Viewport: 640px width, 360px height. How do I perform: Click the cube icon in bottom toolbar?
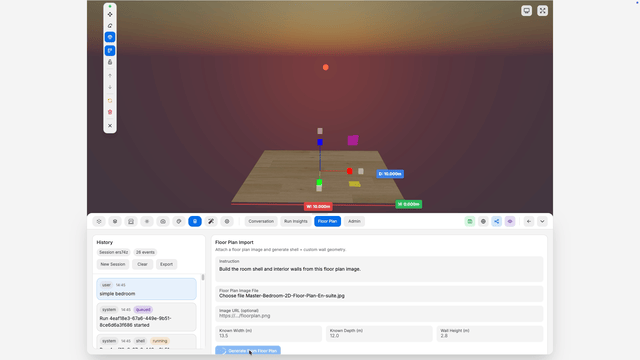pos(115,221)
